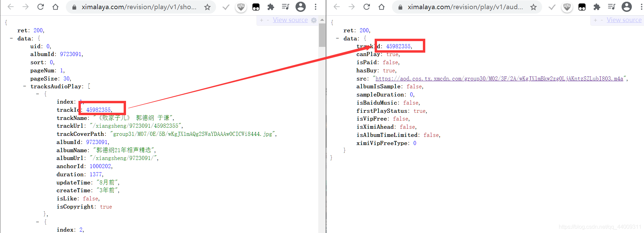
Task: Click View source in the left window
Action: pyautogui.click(x=290, y=20)
